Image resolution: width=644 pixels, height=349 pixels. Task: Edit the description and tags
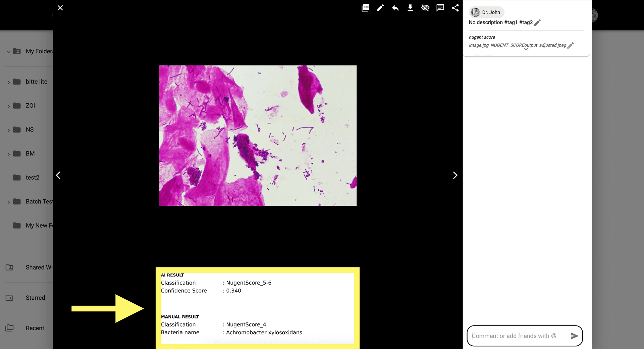pos(537,22)
